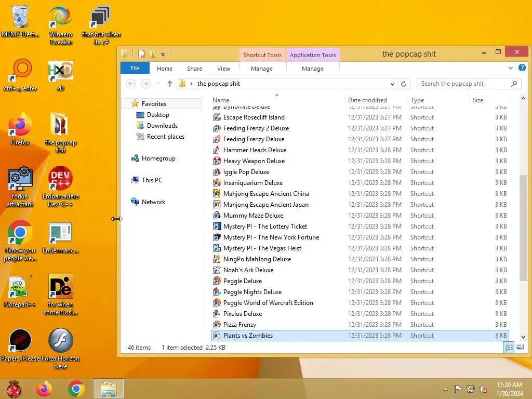Viewport: 532px width, 399px height.
Task: Select the 'ctrl+a, enter' desktop shortcut
Action: point(20,75)
